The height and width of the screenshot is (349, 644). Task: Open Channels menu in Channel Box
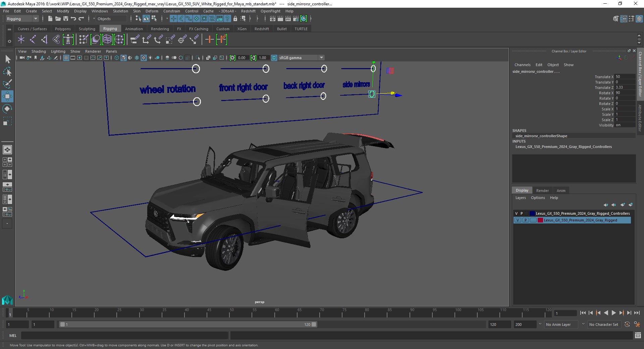point(522,65)
